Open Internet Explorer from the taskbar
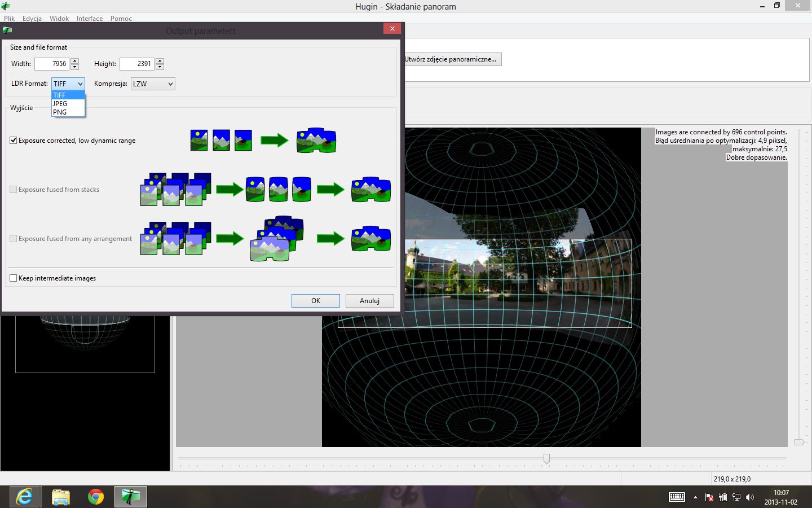The height and width of the screenshot is (508, 812). pyautogui.click(x=25, y=497)
